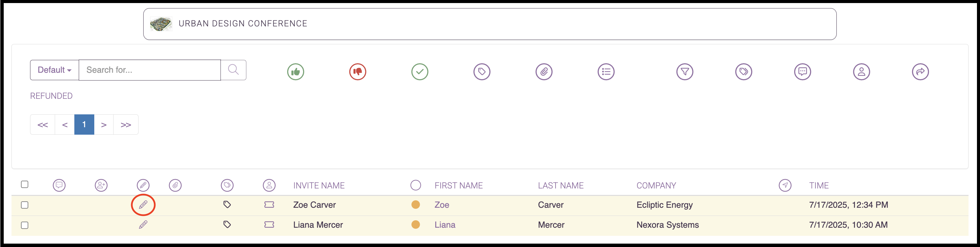This screenshot has height=247, width=980.
Task: Click the tag icon in Liana Mercer row
Action: (227, 225)
